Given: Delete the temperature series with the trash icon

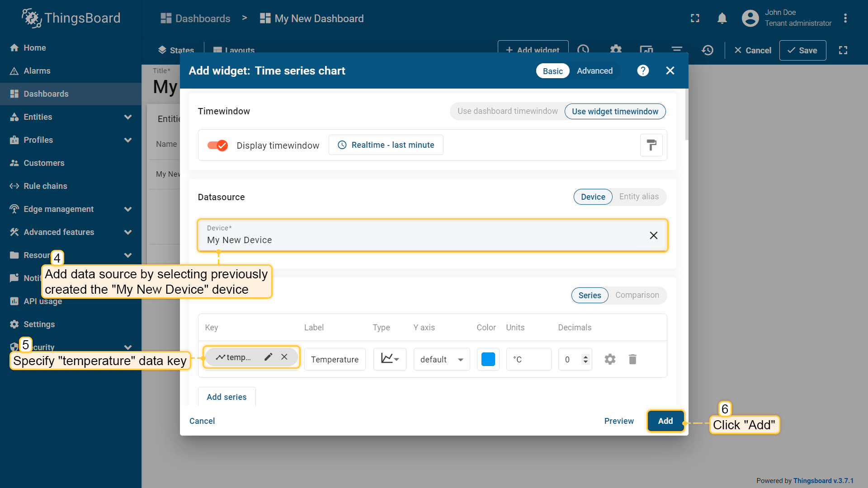Looking at the screenshot, I should point(632,359).
